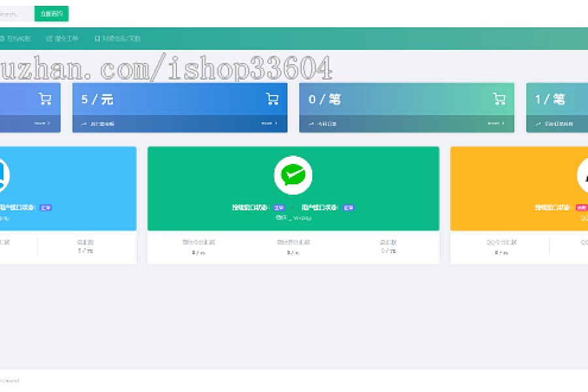Click the footer label in the 5 / 元 card
The image size is (588, 392).
pyautogui.click(x=102, y=123)
